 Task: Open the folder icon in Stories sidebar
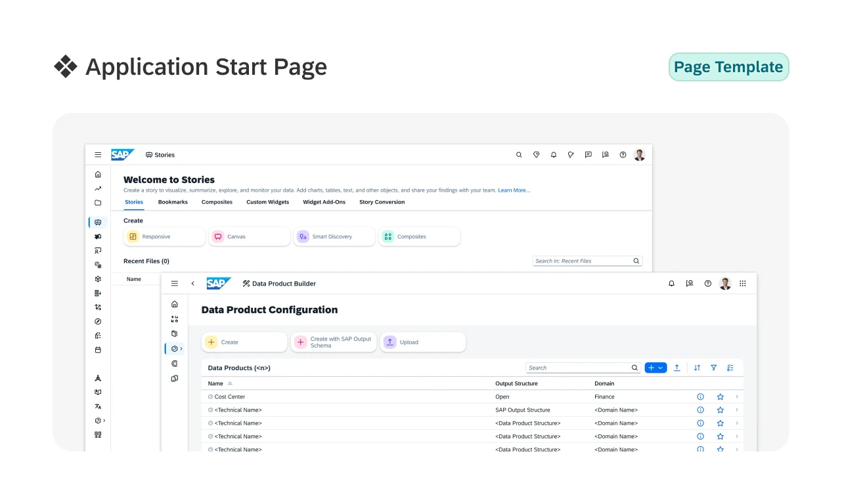coord(98,203)
